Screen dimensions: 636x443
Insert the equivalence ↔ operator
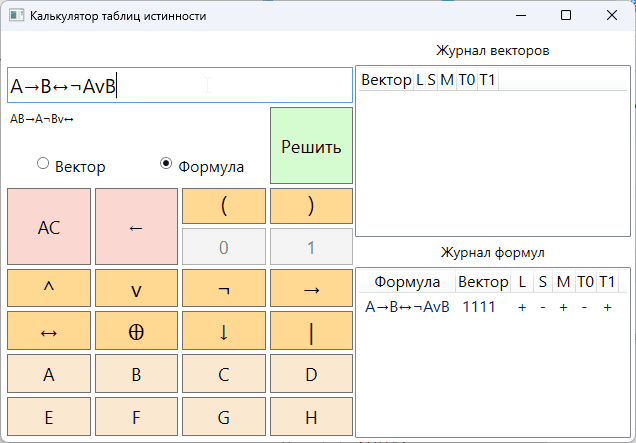pos(48,330)
